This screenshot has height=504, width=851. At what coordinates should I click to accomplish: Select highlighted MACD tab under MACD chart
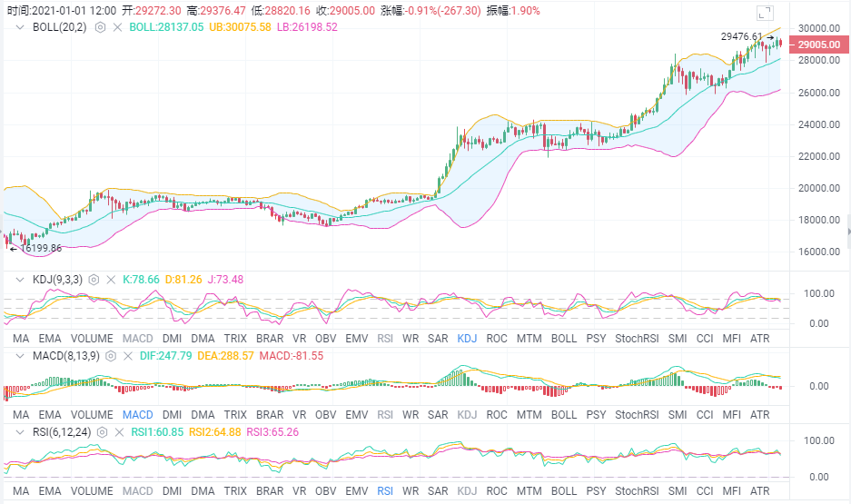click(x=138, y=415)
